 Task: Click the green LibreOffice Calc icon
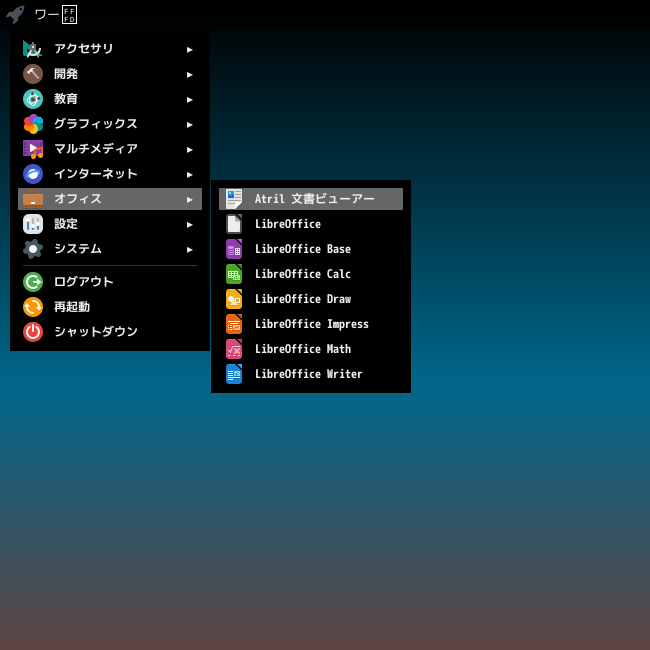234,274
